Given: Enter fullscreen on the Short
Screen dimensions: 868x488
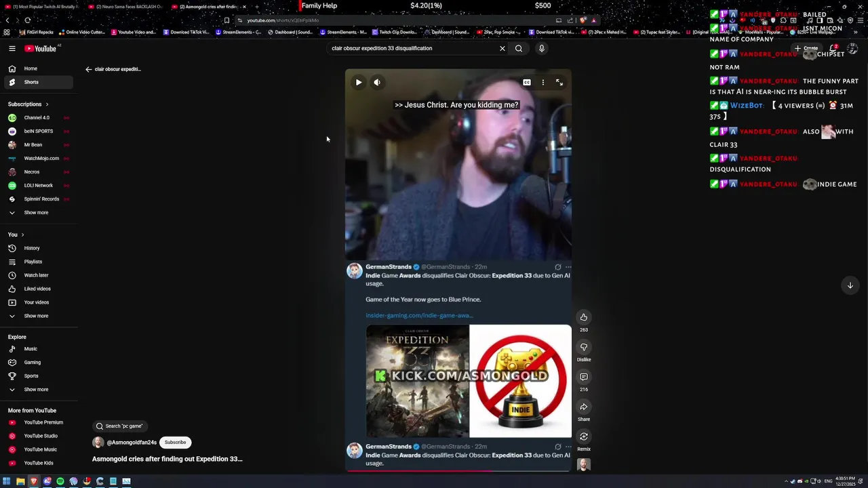Looking at the screenshot, I should point(559,82).
